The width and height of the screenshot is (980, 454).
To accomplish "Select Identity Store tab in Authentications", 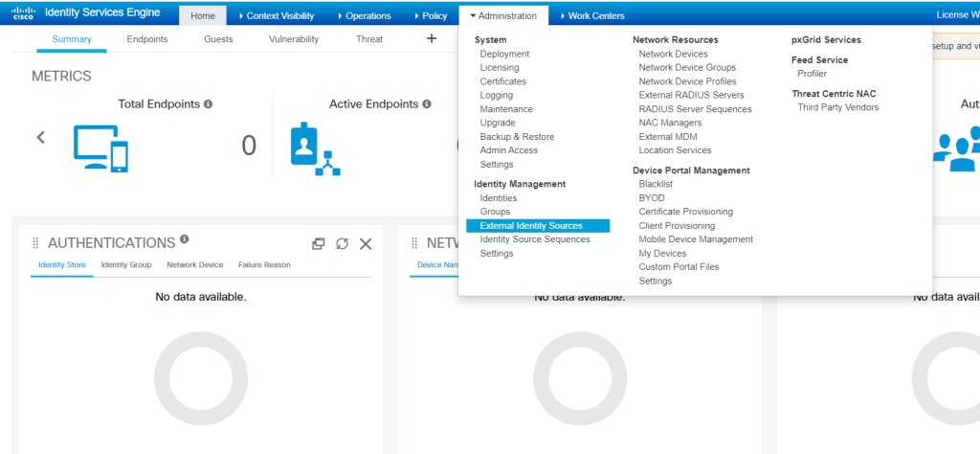I will [62, 265].
